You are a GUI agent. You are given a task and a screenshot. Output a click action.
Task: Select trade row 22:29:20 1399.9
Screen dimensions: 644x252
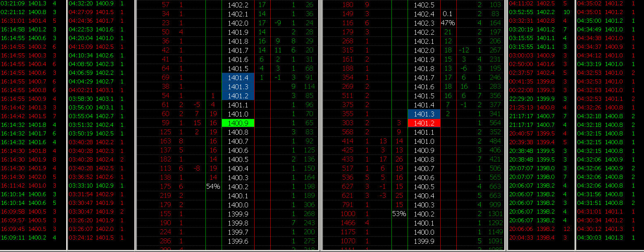[x=540, y=99]
